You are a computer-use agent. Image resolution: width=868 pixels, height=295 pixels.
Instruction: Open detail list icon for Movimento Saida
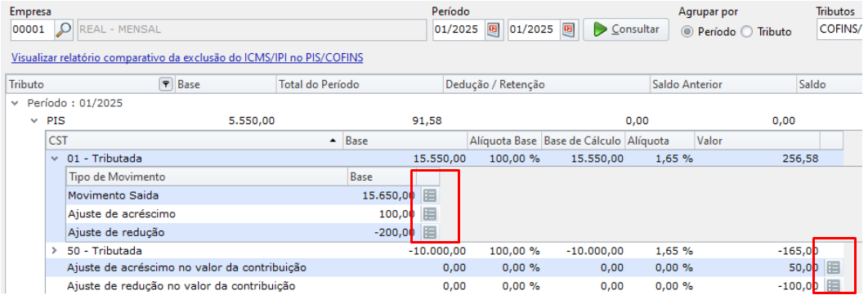[x=430, y=195]
